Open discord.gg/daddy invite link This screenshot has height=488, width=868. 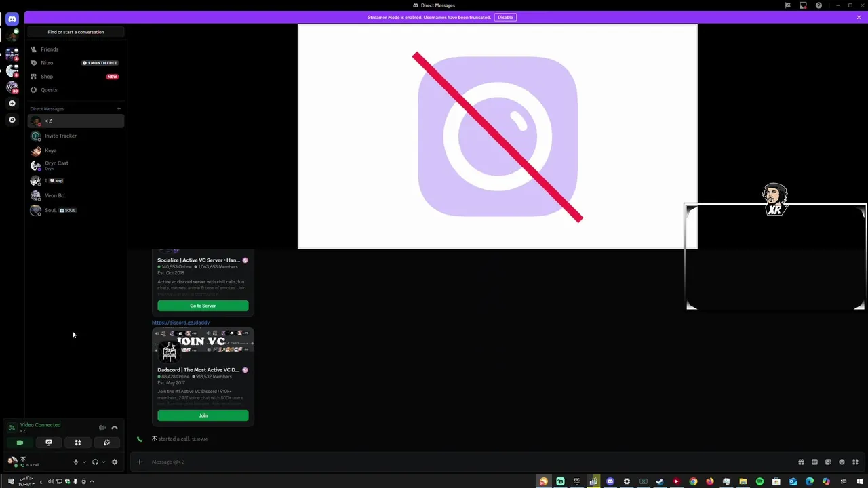point(181,323)
